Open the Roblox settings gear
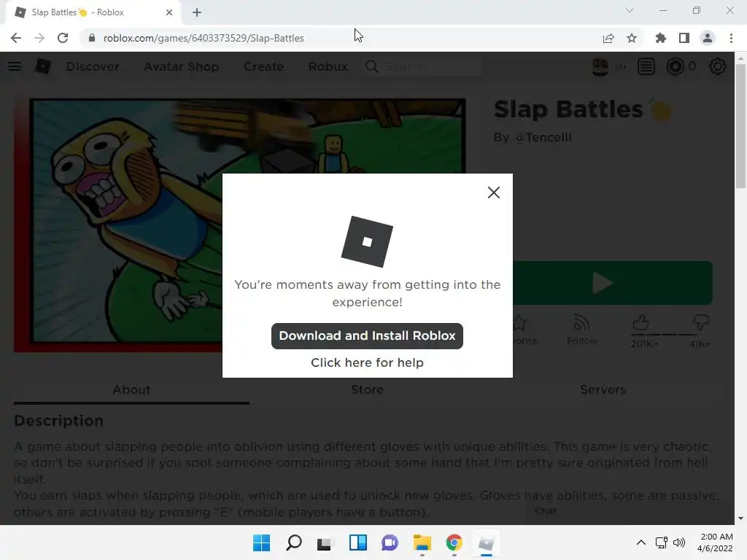The height and width of the screenshot is (560, 747). tap(718, 66)
